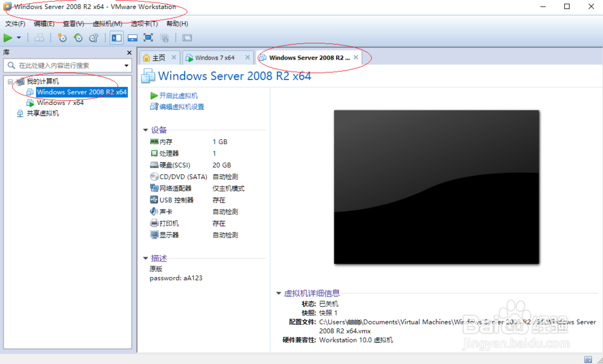Toggle the library sidebar view icon

[116, 38]
